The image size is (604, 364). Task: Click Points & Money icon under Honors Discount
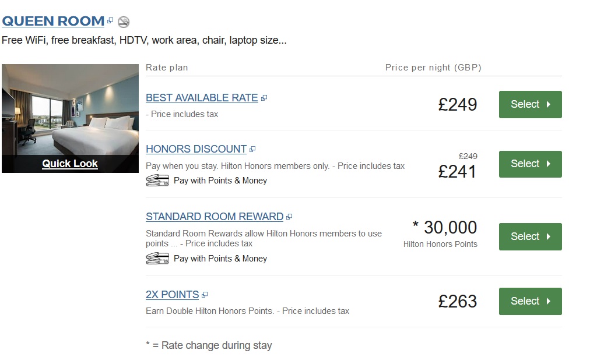click(x=157, y=181)
